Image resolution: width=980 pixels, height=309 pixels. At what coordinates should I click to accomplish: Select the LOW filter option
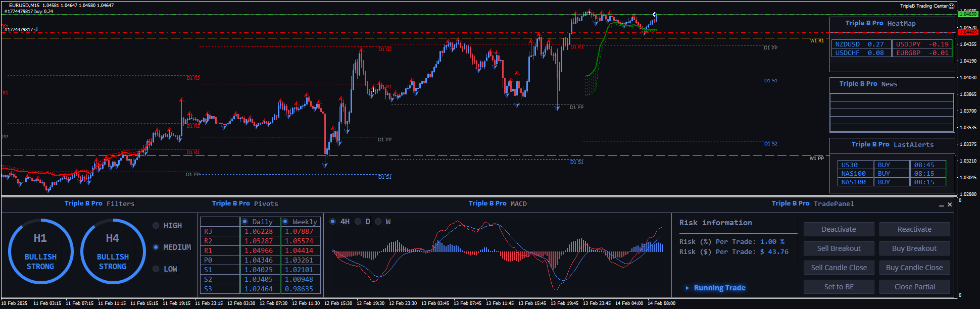[156, 269]
